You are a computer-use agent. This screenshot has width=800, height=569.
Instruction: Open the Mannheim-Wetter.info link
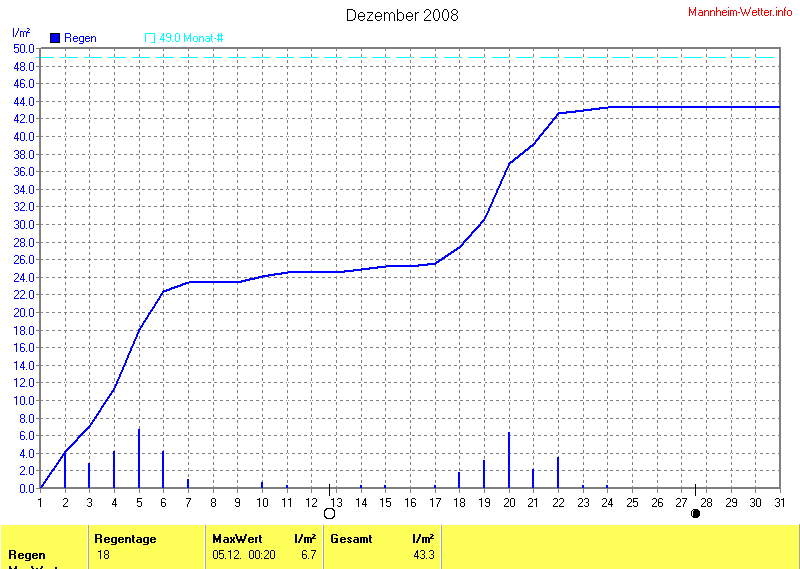pos(740,12)
